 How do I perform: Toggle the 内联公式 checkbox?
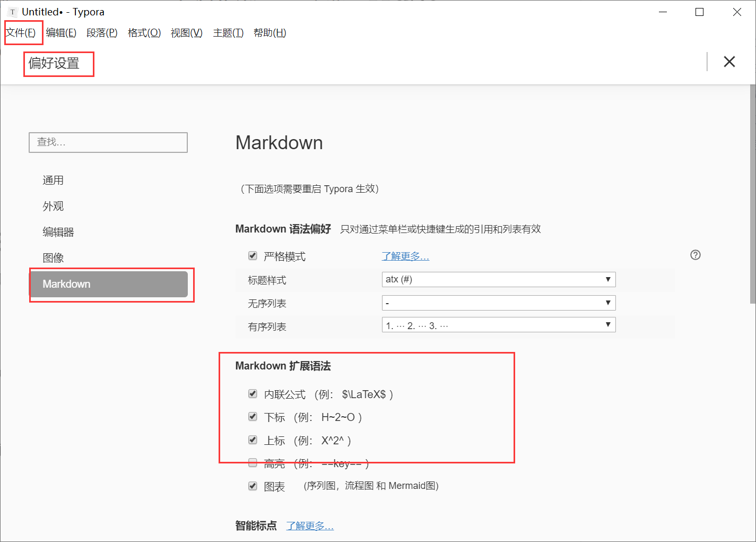253,394
